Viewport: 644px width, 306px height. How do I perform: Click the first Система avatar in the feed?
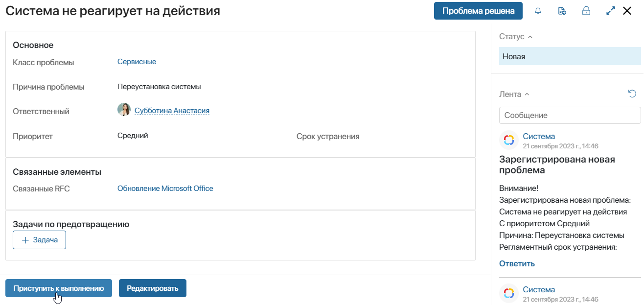509,140
